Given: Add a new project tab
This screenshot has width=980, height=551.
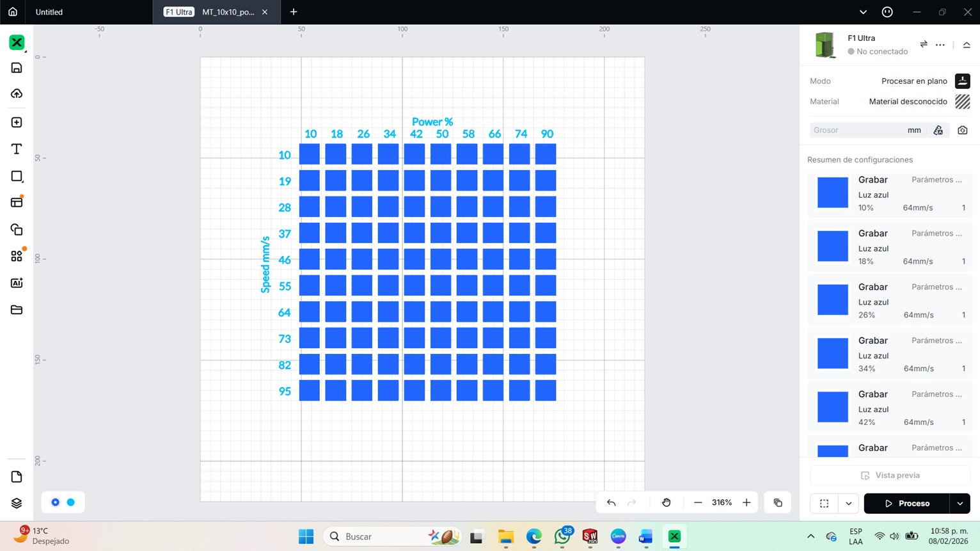Looking at the screenshot, I should click(x=294, y=12).
